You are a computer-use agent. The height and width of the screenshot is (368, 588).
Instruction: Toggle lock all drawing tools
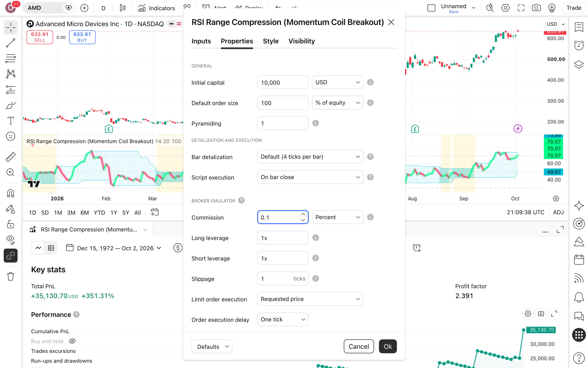tap(11, 224)
